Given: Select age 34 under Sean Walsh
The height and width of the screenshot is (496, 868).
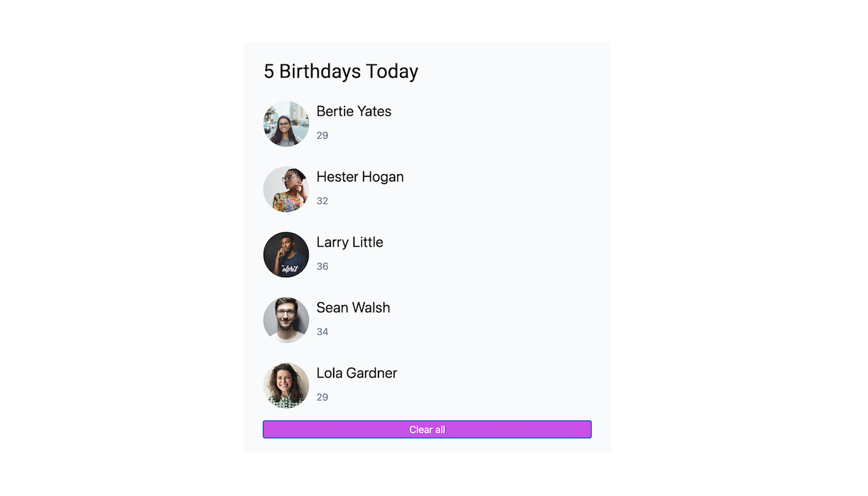Looking at the screenshot, I should click(x=322, y=331).
